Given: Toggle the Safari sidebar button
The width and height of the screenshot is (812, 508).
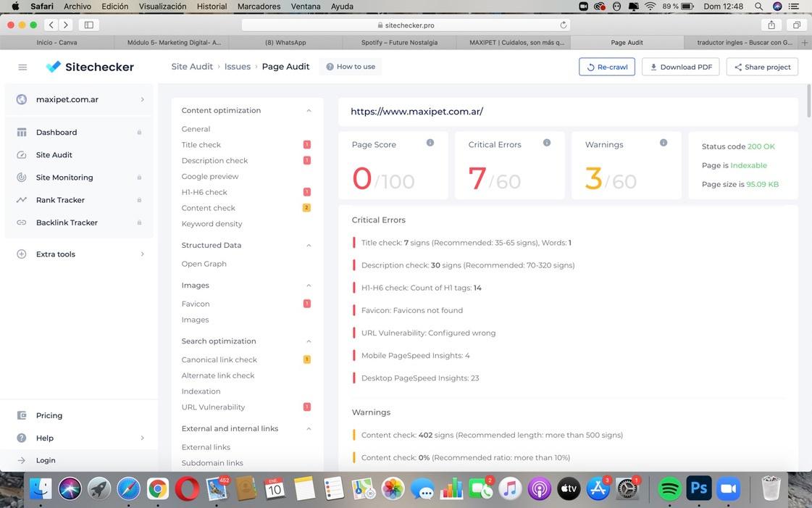Looking at the screenshot, I should coord(89,25).
